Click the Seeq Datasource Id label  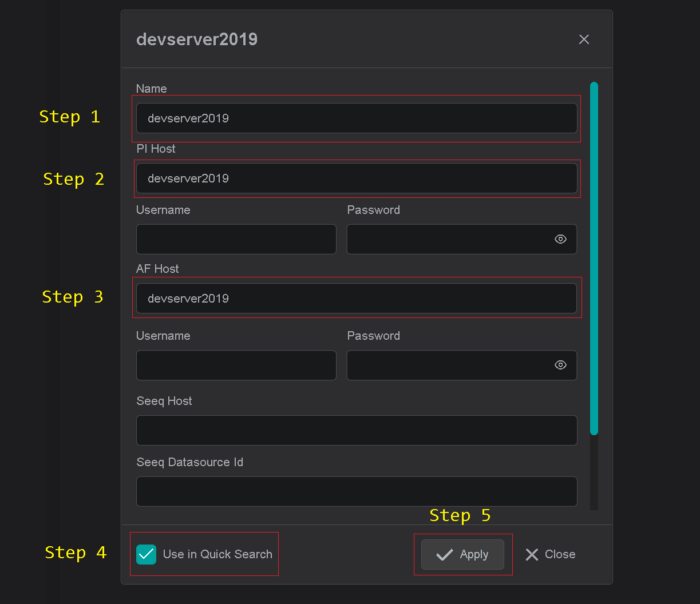(190, 462)
